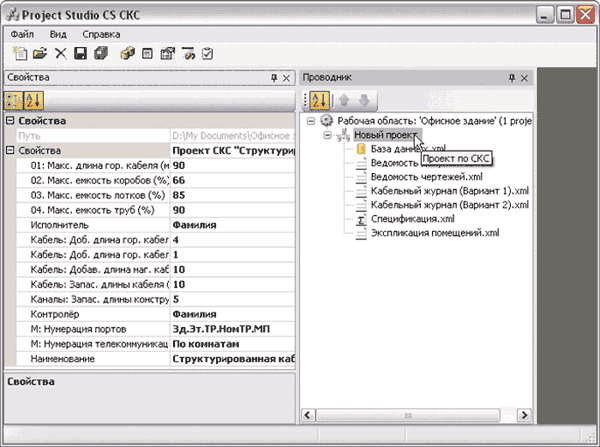The image size is (600, 447).
Task: Collapse the Рабочая область tree node
Action: click(x=311, y=121)
